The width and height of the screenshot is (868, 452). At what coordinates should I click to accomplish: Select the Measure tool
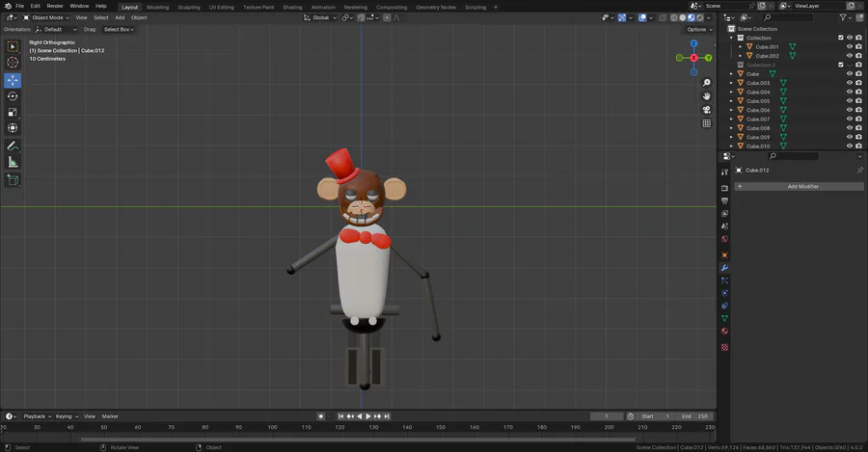coord(13,162)
